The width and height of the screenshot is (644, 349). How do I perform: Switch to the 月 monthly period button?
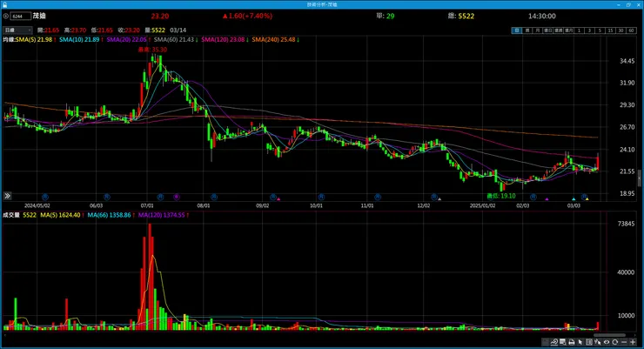[x=537, y=30]
